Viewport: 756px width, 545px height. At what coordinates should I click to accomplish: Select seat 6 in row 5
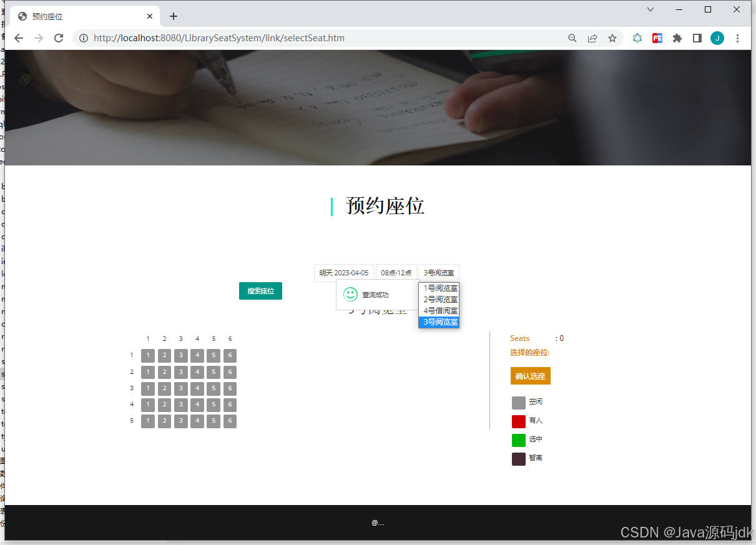230,421
